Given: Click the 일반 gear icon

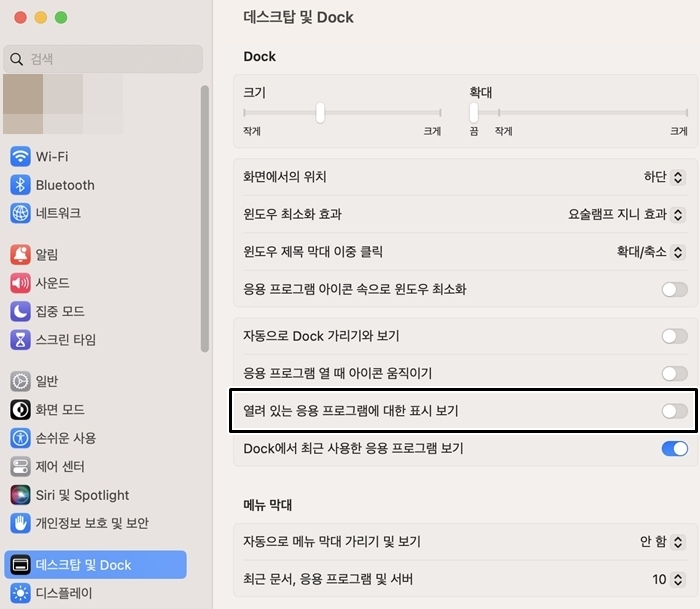Looking at the screenshot, I should pos(20,381).
